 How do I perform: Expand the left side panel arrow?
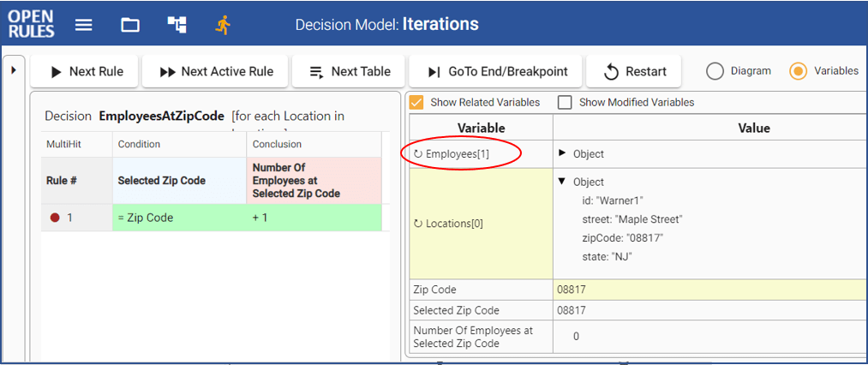(x=13, y=69)
